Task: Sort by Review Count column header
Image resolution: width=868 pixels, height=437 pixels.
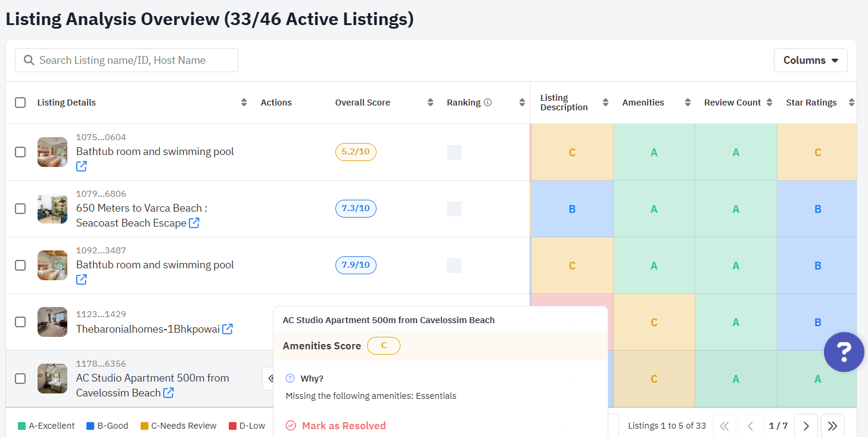Action: coord(769,103)
